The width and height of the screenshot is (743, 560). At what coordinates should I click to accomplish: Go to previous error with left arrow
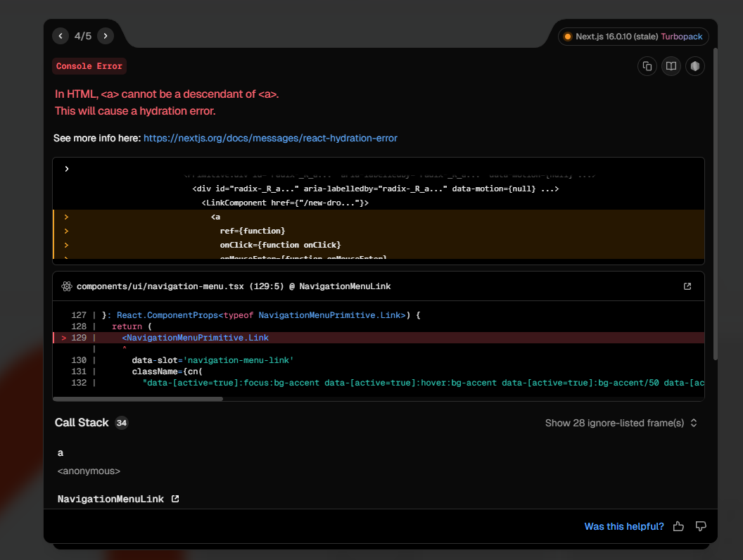[61, 36]
